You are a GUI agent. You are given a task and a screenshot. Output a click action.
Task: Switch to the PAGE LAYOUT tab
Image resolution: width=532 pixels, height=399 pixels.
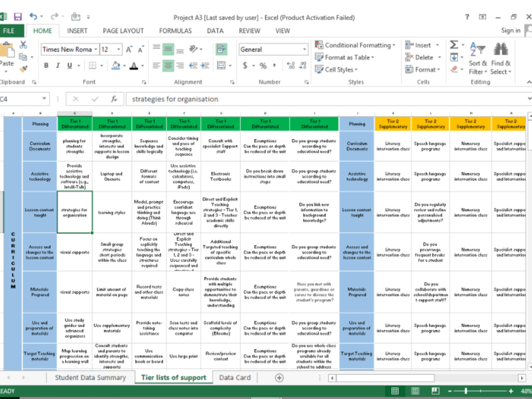tap(123, 31)
